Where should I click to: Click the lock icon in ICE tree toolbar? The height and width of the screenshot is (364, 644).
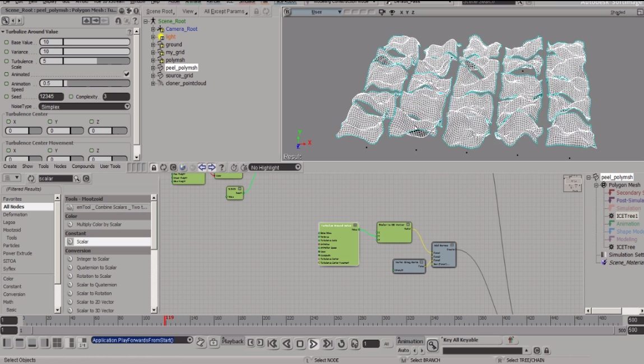(154, 167)
